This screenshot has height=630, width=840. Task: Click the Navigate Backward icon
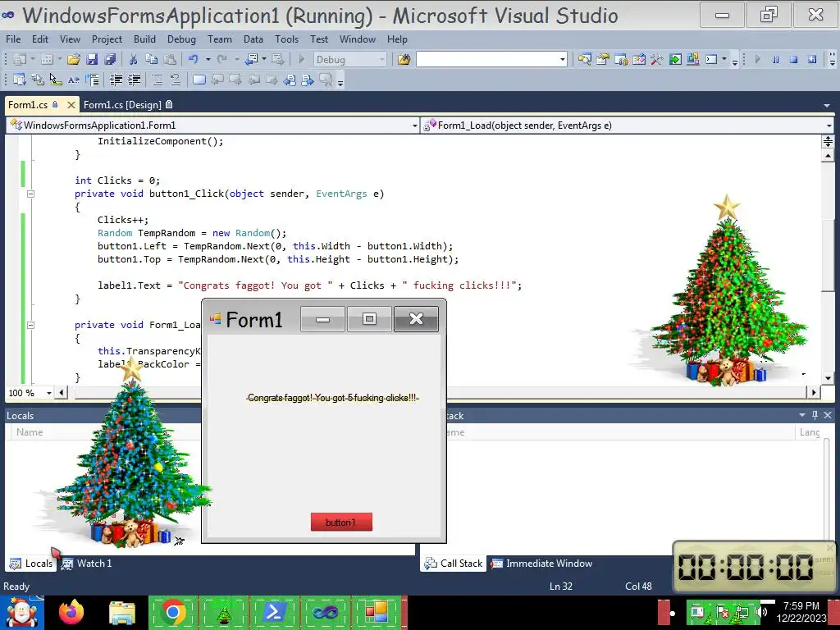coord(251,59)
